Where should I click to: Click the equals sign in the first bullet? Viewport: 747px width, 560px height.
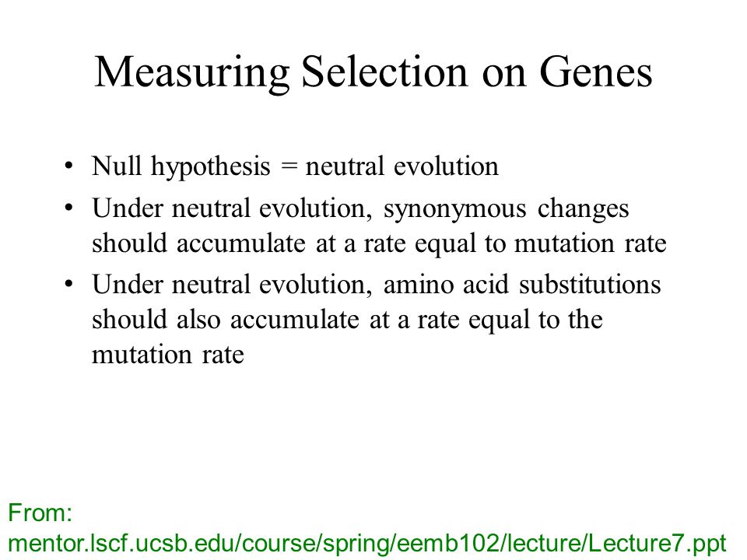click(289, 167)
